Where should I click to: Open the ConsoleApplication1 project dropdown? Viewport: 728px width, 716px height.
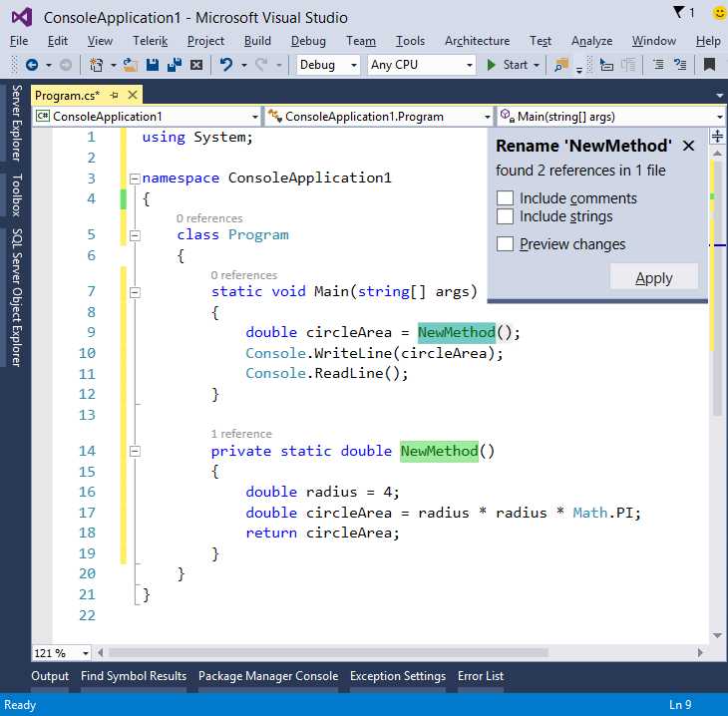(148, 116)
